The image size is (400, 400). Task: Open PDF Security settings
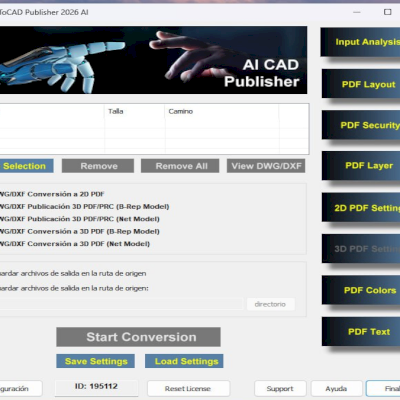click(x=361, y=125)
